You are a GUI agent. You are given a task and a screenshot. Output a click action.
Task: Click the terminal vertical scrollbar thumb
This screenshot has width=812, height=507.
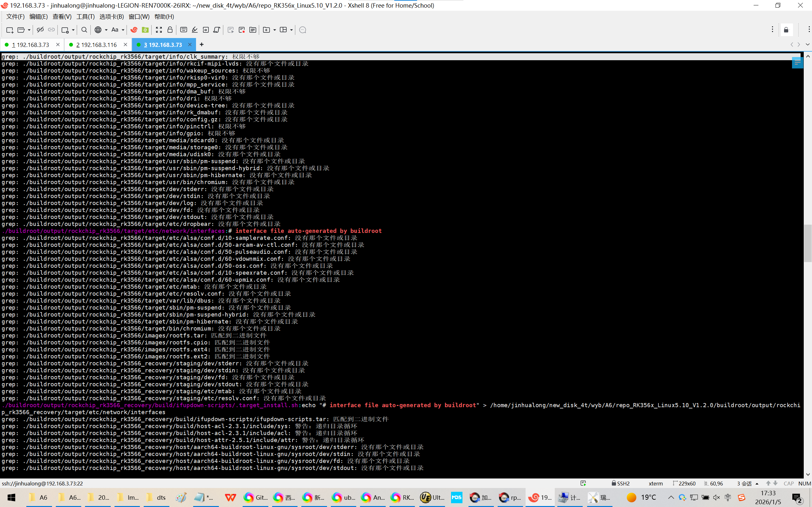point(808,243)
